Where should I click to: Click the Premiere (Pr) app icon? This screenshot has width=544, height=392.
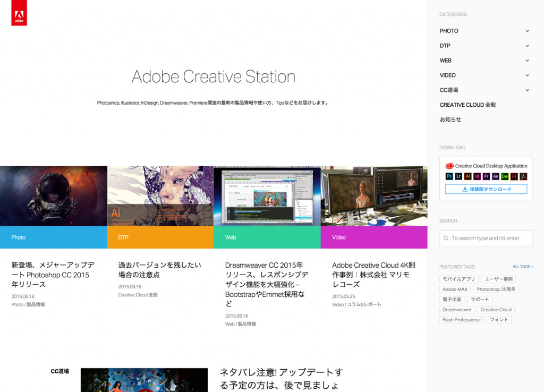(x=486, y=176)
